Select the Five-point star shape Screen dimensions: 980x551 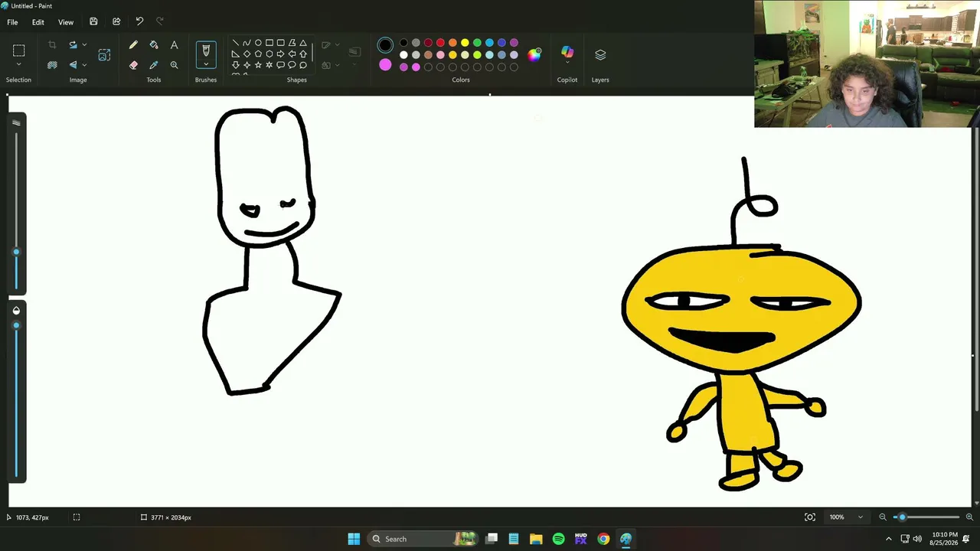pyautogui.click(x=258, y=65)
